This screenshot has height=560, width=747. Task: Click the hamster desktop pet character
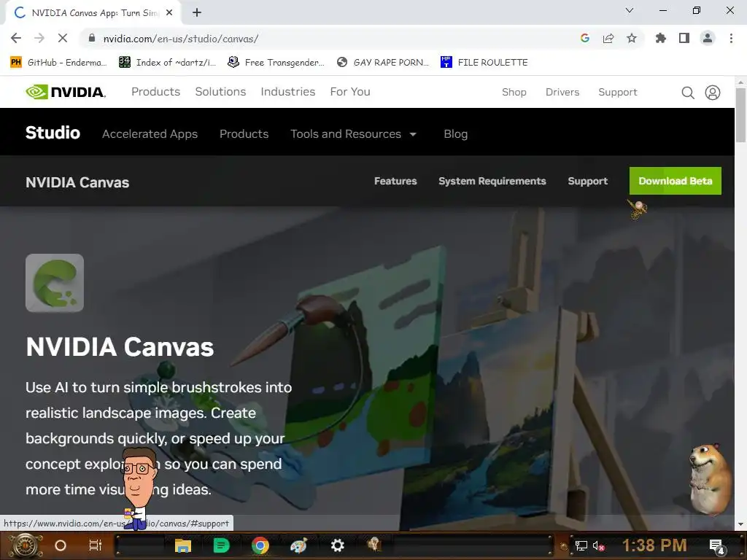(710, 479)
